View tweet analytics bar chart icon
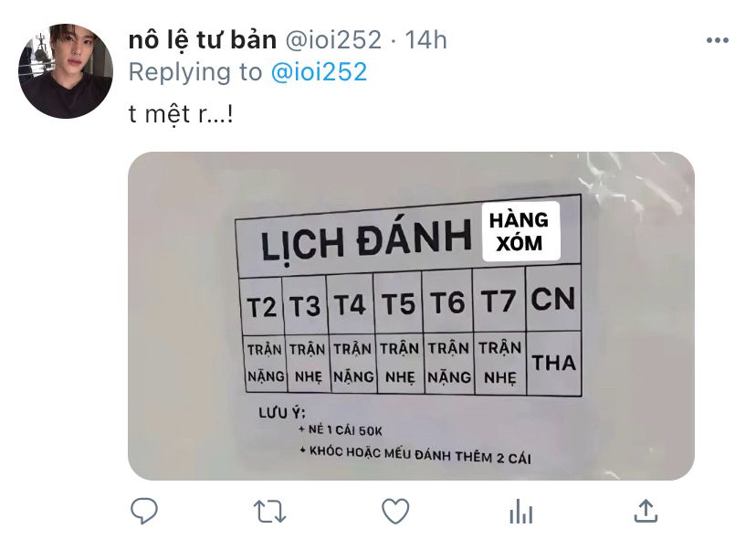 pos(521,512)
